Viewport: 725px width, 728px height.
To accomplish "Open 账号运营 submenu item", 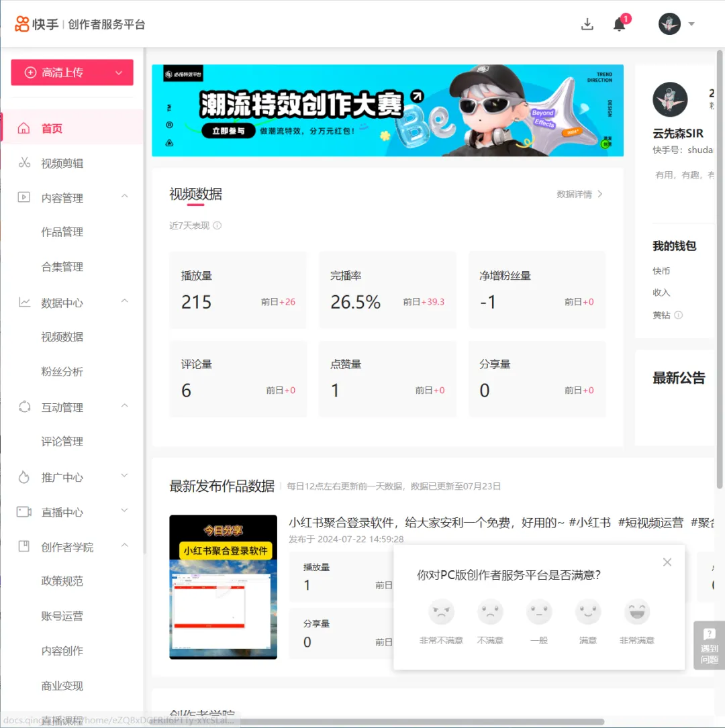I will [x=62, y=616].
